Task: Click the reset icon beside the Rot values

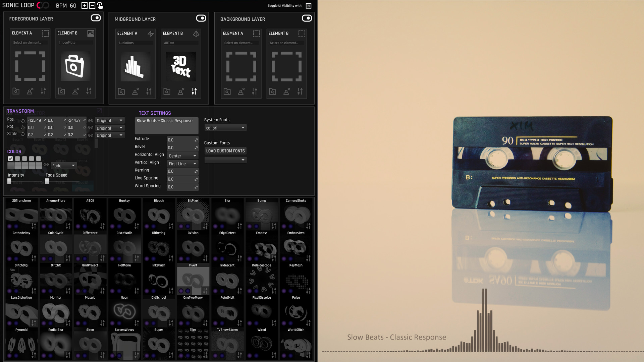Action: coord(22,127)
